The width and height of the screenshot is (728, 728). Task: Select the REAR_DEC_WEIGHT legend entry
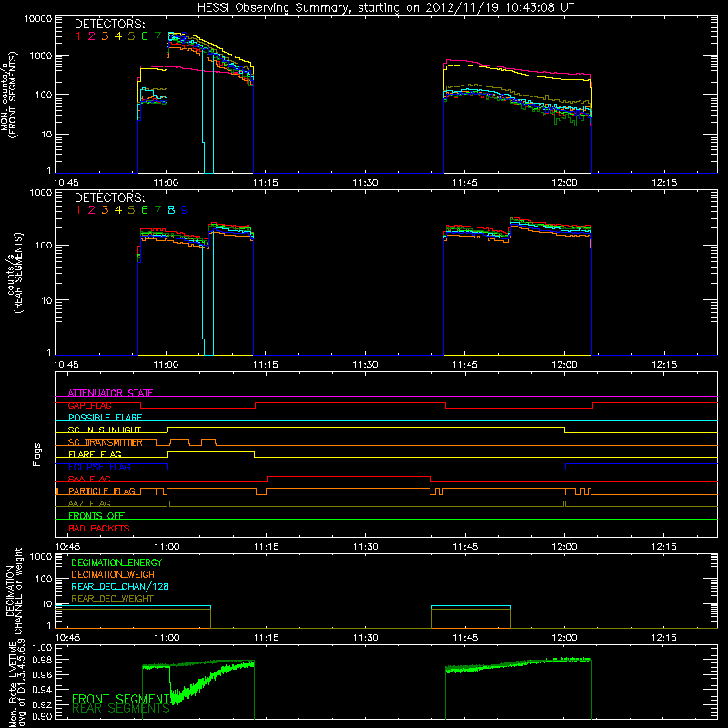point(112,599)
